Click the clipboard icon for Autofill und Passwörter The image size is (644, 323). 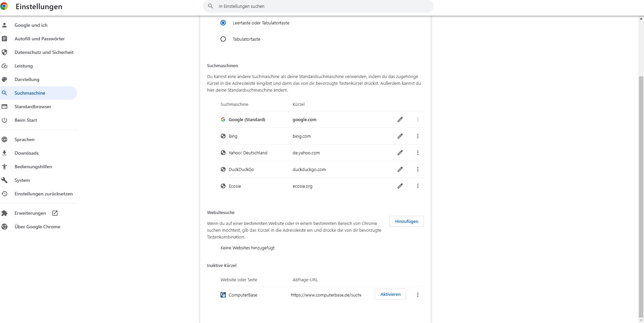click(x=4, y=39)
